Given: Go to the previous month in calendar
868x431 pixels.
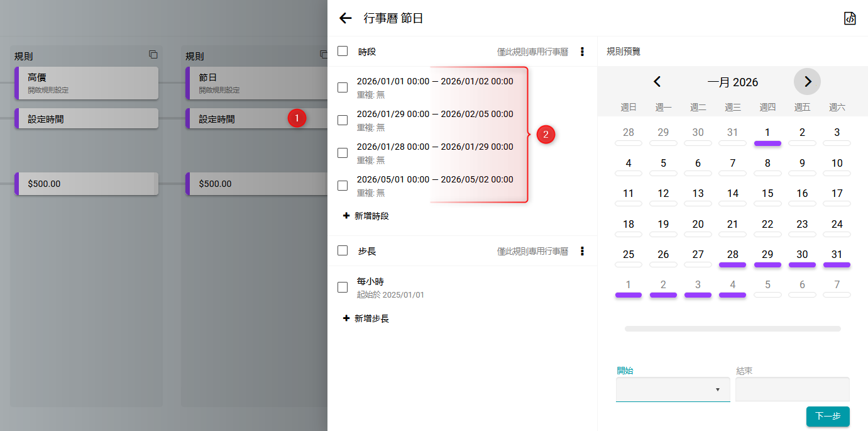Looking at the screenshot, I should point(657,82).
